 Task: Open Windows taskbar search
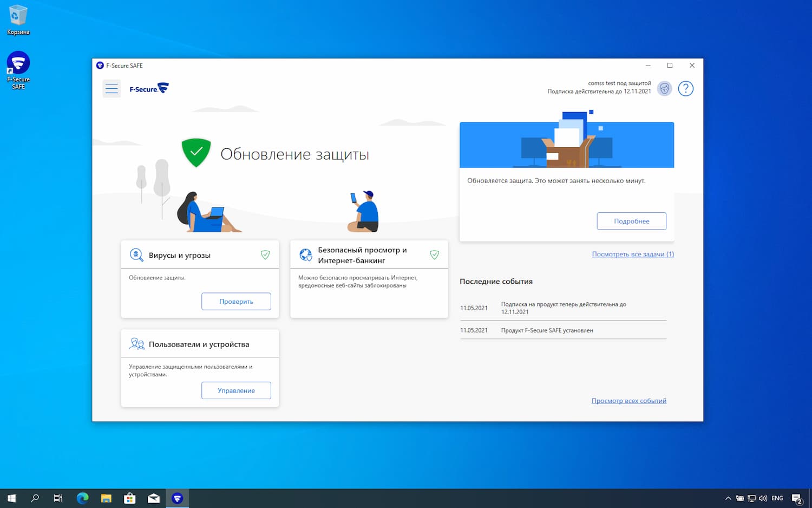[35, 498]
